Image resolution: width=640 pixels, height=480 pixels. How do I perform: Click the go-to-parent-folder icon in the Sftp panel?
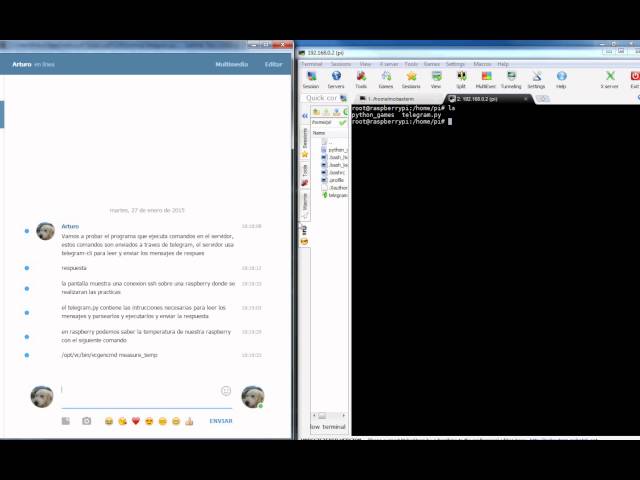pos(316,111)
